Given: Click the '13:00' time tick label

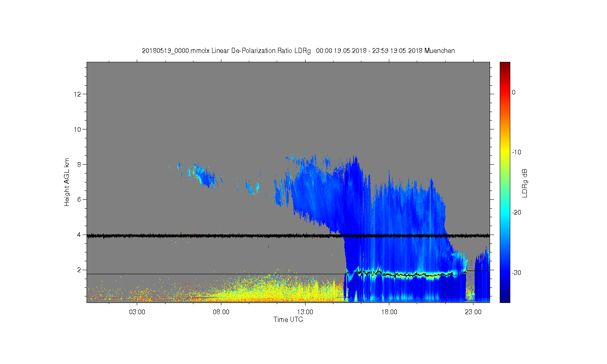Looking at the screenshot, I should pos(305,312).
